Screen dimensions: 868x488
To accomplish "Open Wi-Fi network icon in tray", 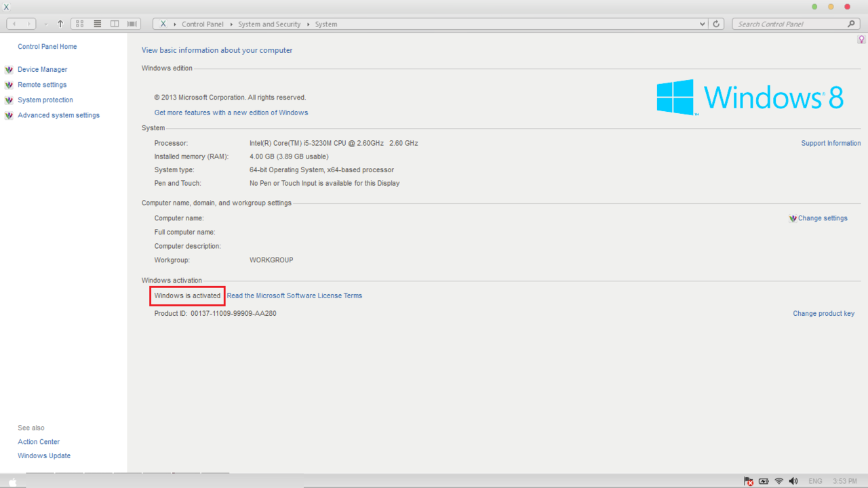I will [779, 481].
